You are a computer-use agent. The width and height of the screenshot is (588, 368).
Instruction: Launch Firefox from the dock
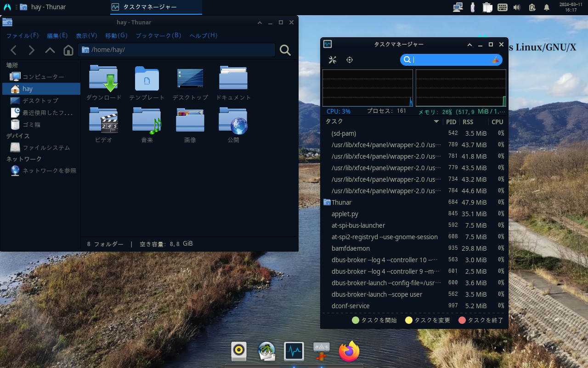(x=349, y=351)
